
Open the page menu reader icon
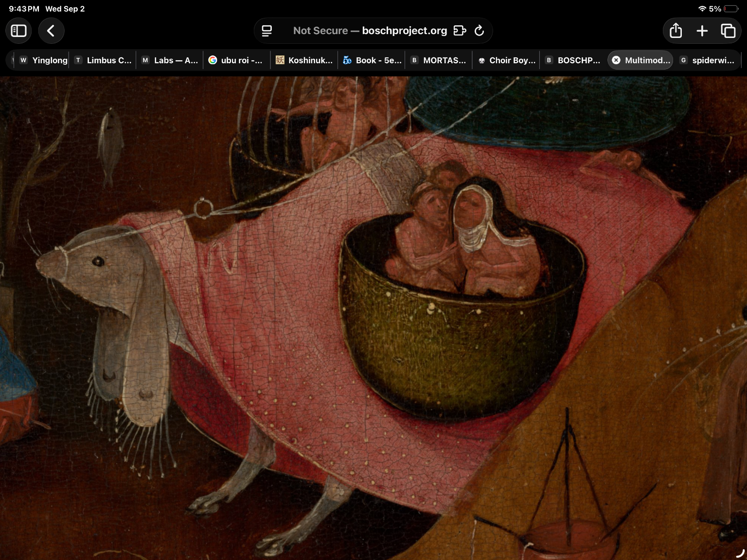267,31
